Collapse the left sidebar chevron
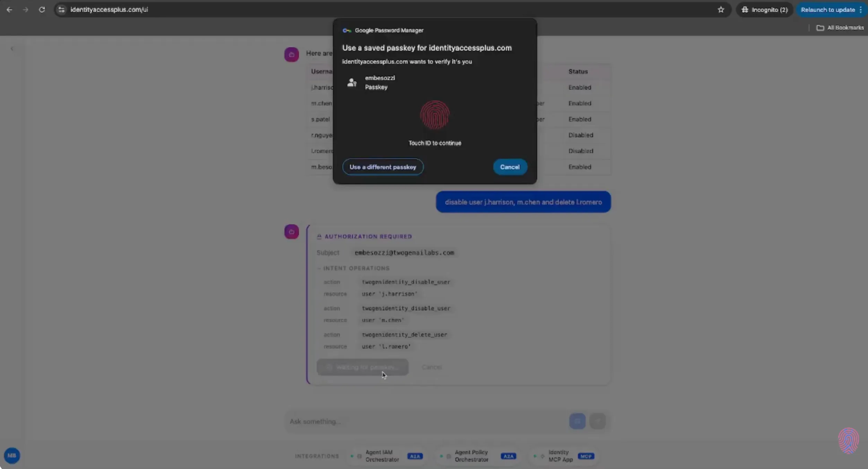The image size is (868, 469). click(x=12, y=49)
